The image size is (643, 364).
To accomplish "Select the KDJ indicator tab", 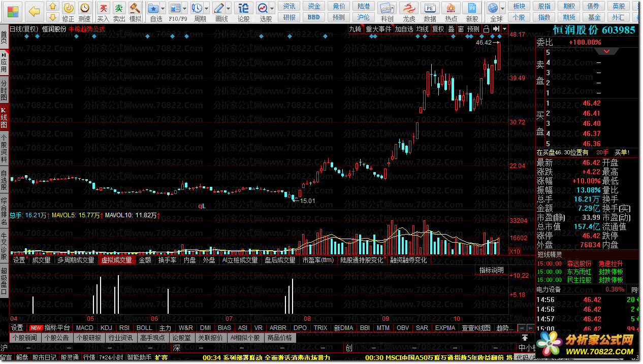I will pos(106,328).
